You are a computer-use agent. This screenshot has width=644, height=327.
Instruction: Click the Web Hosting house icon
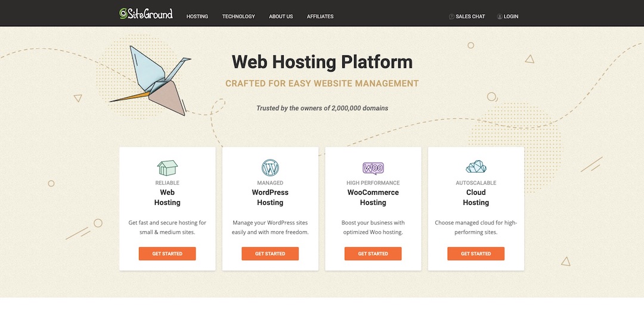pos(167,168)
